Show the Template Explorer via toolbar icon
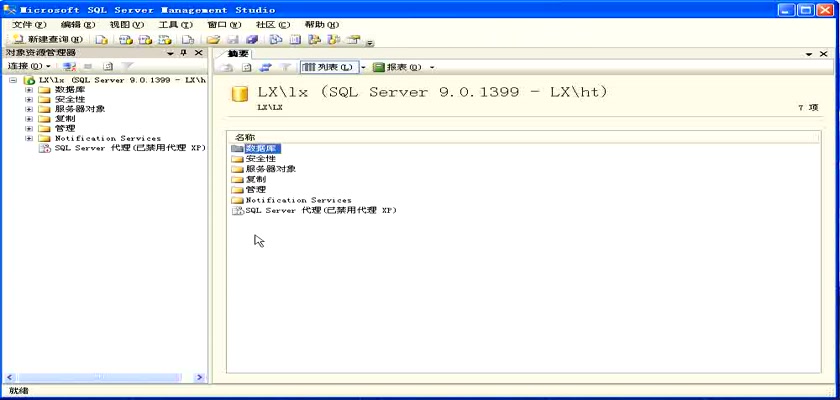The width and height of the screenshot is (840, 400). pyautogui.click(x=334, y=40)
